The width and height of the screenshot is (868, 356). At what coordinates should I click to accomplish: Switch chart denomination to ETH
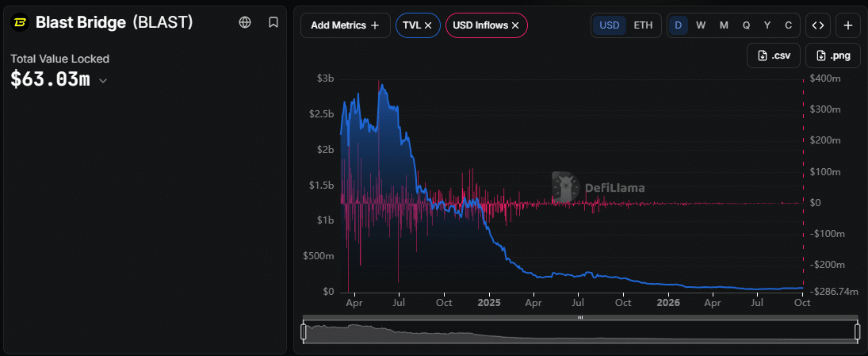coord(643,25)
